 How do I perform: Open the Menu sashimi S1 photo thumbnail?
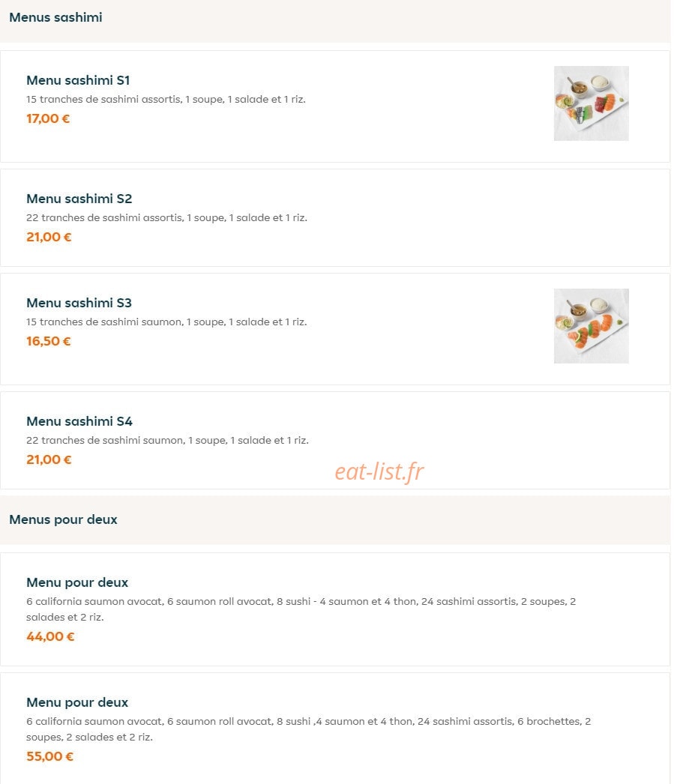click(591, 103)
